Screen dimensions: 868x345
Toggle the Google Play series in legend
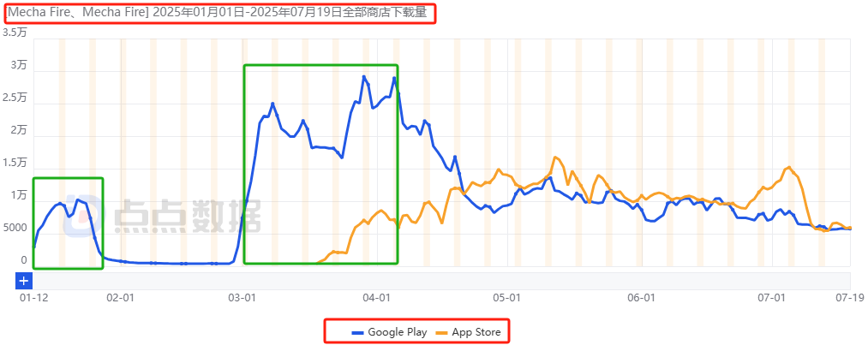pyautogui.click(x=397, y=331)
